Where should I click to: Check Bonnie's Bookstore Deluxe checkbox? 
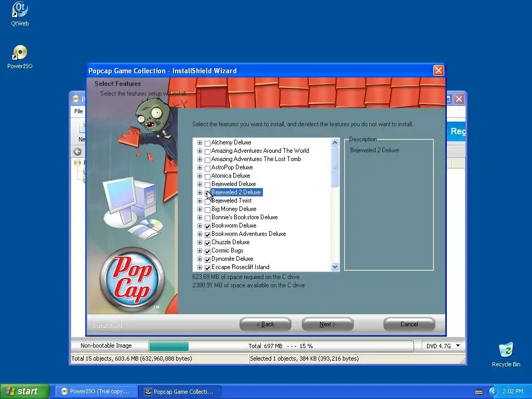pos(207,218)
